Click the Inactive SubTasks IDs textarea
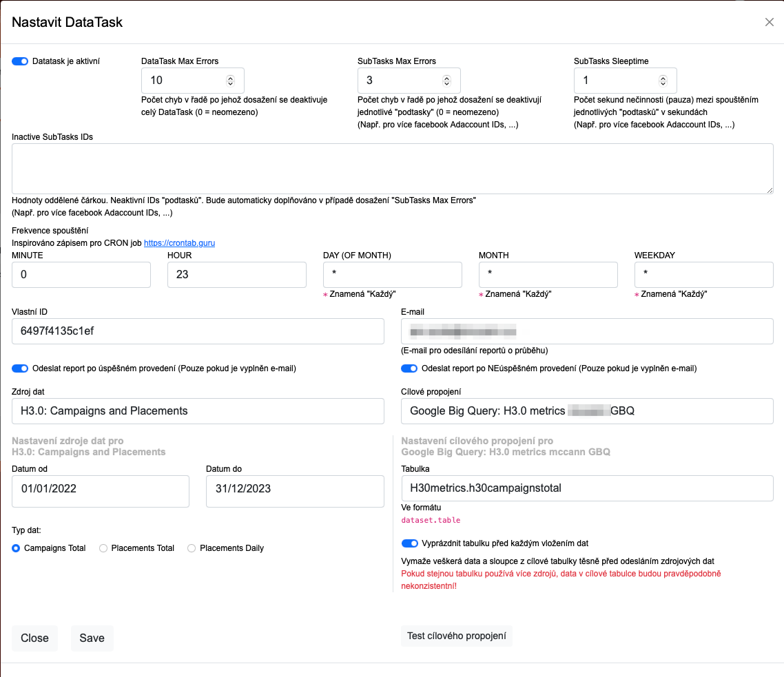This screenshot has width=784, height=677. click(392, 167)
